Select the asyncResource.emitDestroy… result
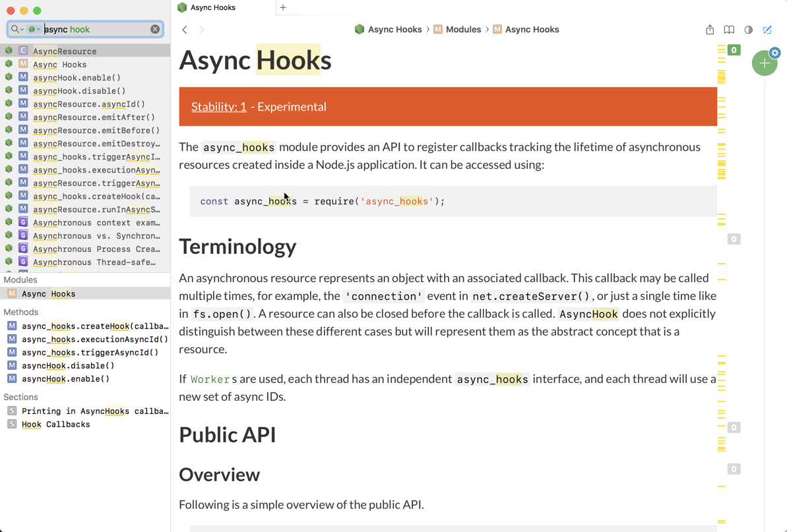 [x=85, y=143]
